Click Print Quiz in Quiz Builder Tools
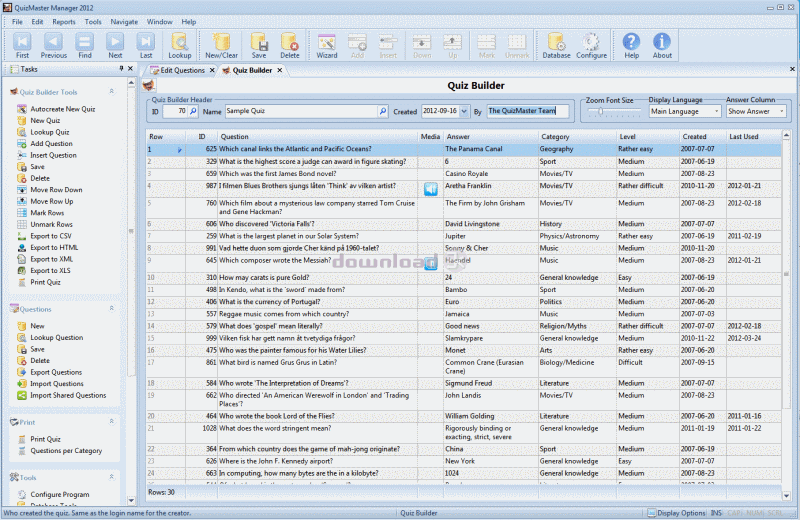This screenshot has height=520, width=800. 45,282
